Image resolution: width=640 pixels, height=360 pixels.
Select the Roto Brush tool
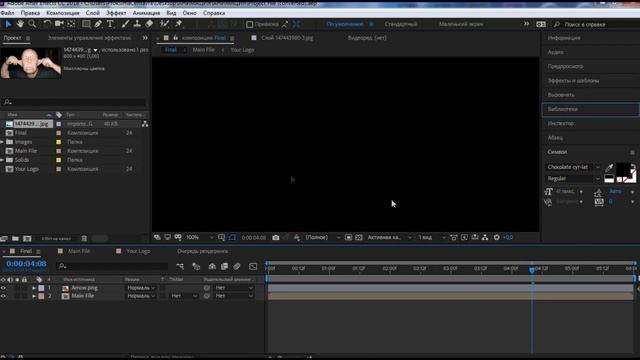tap(164, 24)
